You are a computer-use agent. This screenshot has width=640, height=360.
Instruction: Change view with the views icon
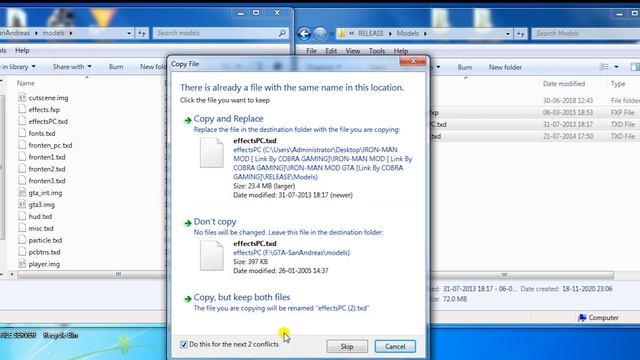click(604, 67)
